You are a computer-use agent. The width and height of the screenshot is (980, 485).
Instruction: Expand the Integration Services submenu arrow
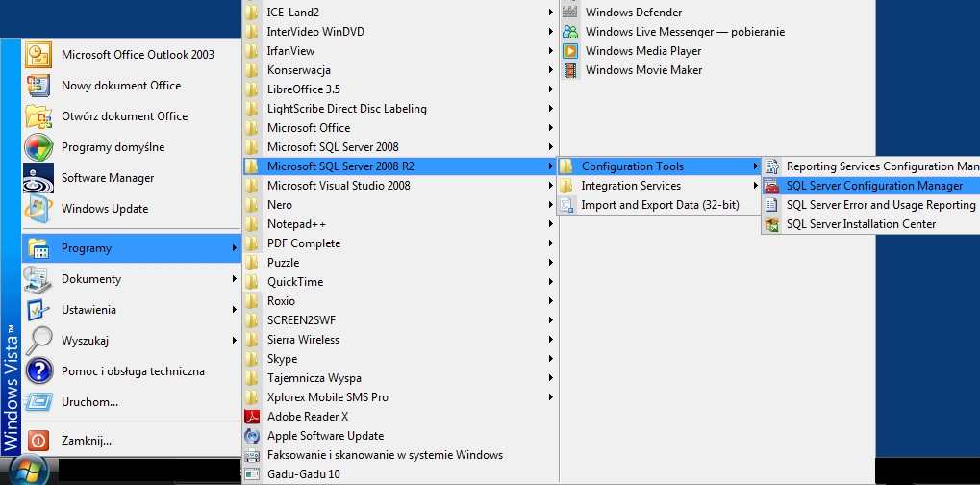coord(756,186)
